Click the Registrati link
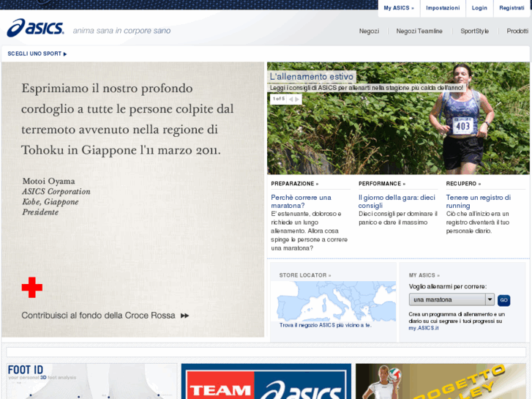 click(512, 8)
